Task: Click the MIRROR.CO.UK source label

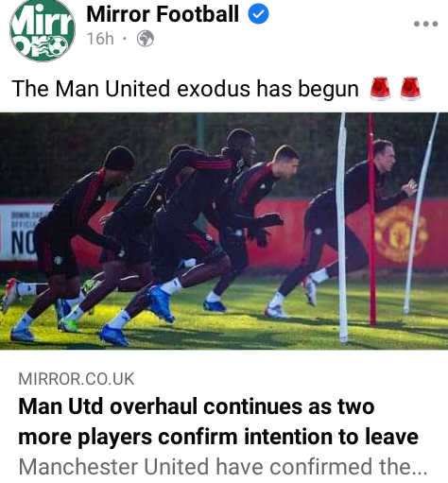Action: pyautogui.click(x=77, y=379)
